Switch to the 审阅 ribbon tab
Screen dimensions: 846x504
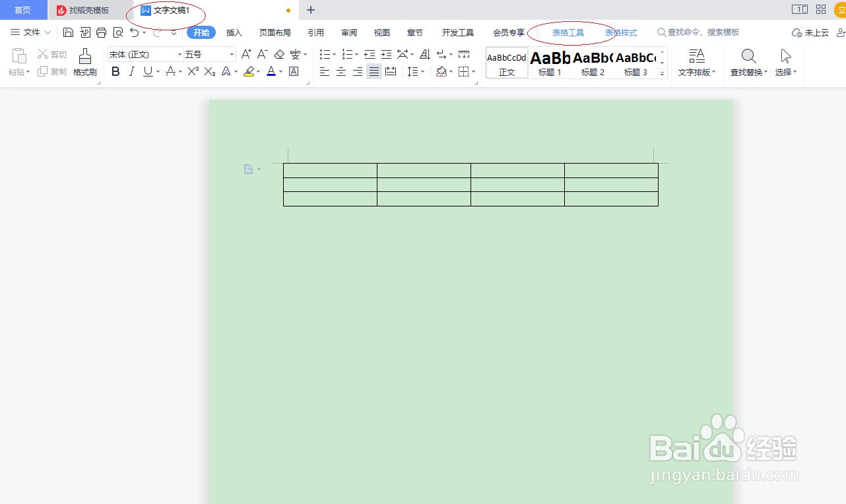click(349, 32)
